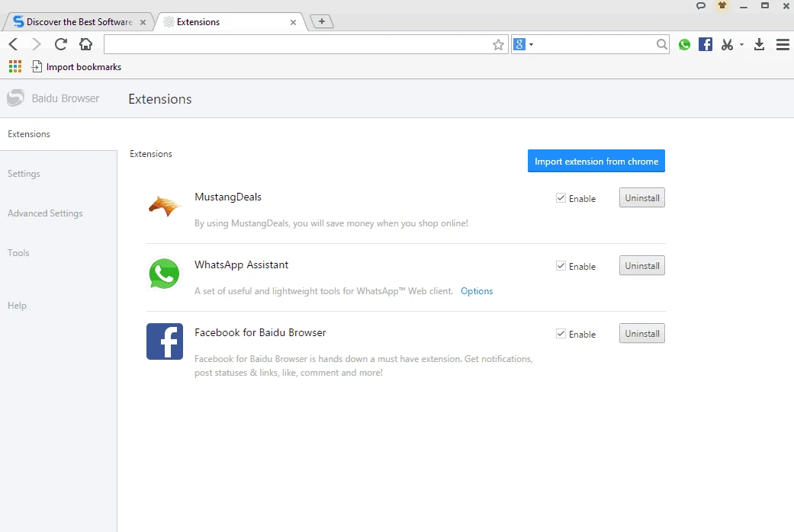
Task: Open the skin shirt icon
Action: point(722,6)
